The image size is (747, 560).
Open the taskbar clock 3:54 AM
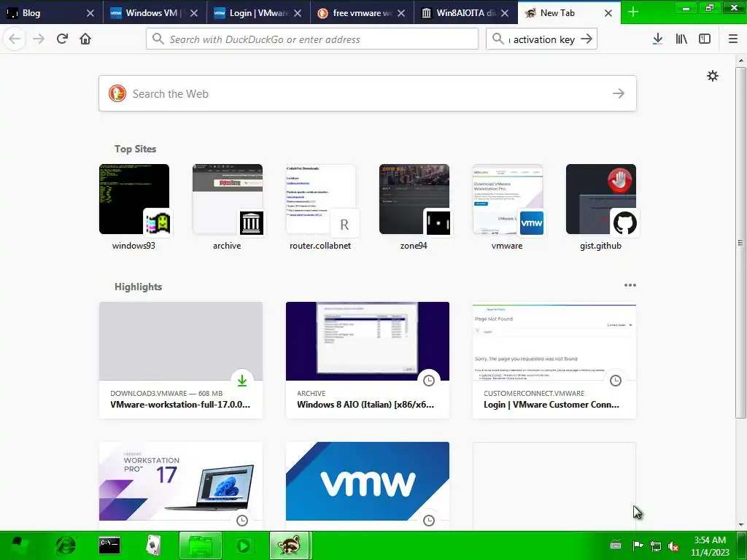click(x=710, y=546)
